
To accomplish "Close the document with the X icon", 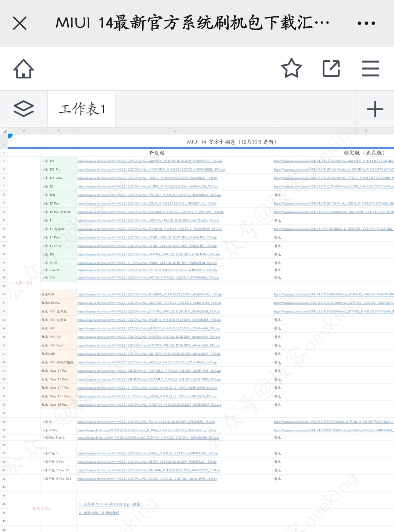I will tap(19, 23).
